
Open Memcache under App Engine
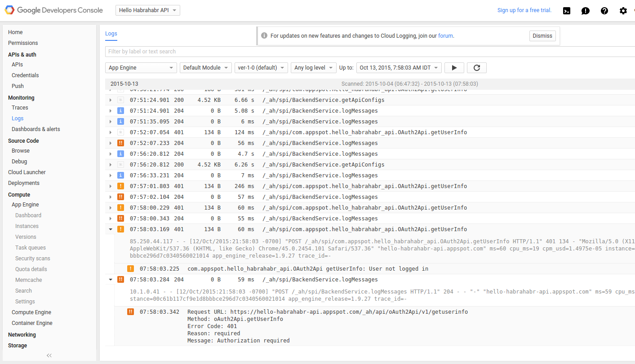(29, 280)
